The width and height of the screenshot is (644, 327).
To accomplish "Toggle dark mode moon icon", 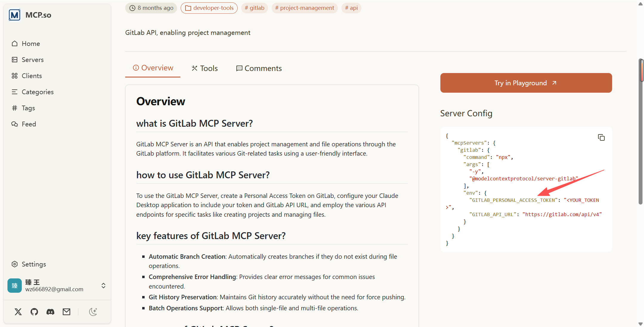I will 93,312.
